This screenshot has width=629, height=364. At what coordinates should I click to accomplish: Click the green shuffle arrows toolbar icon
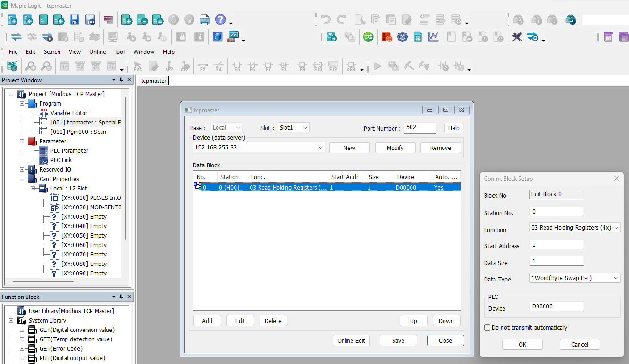[368, 37]
